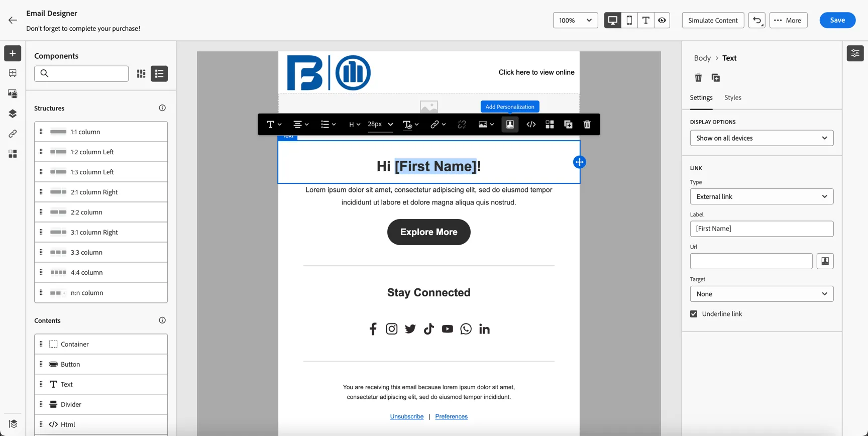Toggle the live preview eye icon
Viewport: 868px width, 436px height.
coord(662,20)
